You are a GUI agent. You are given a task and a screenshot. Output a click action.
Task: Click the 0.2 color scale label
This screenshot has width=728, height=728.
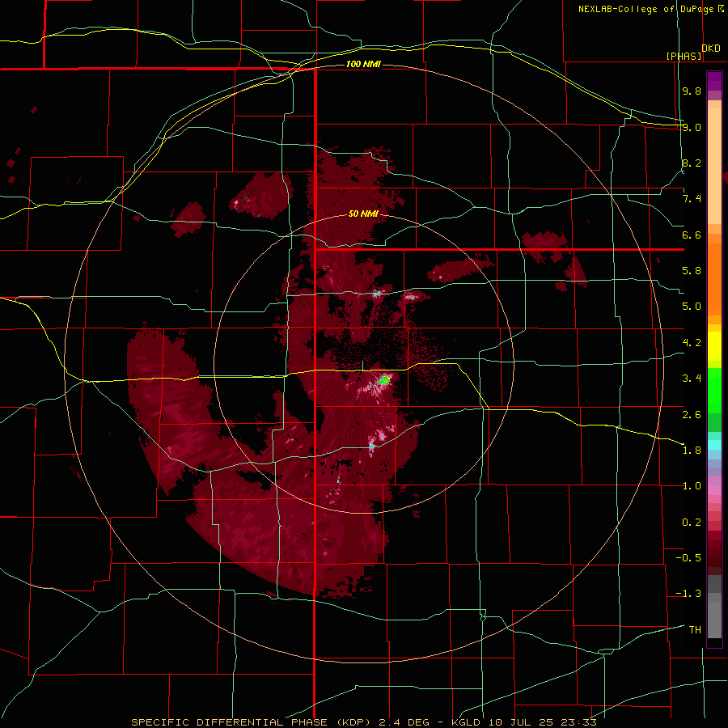tap(692, 523)
